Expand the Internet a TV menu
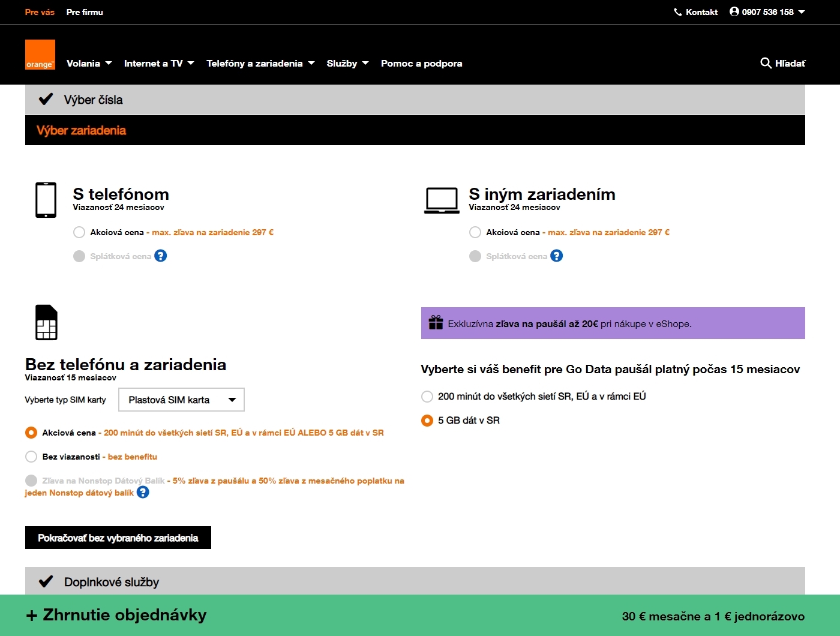840x636 pixels. (159, 63)
